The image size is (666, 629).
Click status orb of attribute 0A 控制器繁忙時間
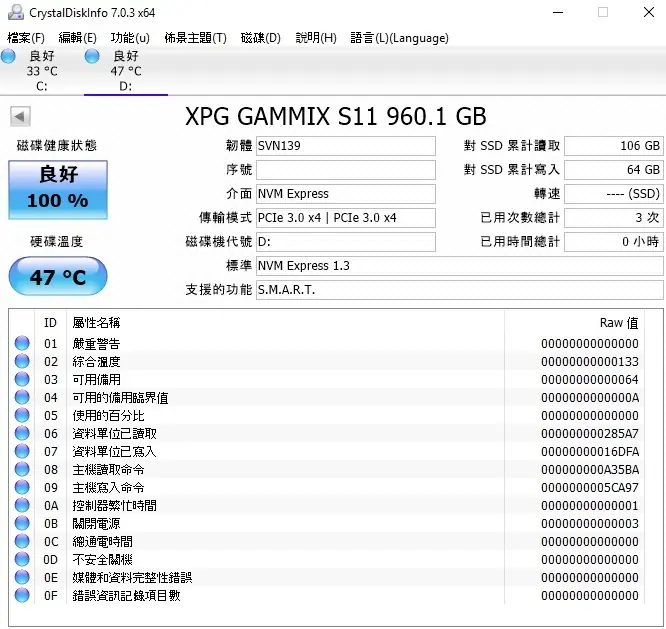(22, 505)
